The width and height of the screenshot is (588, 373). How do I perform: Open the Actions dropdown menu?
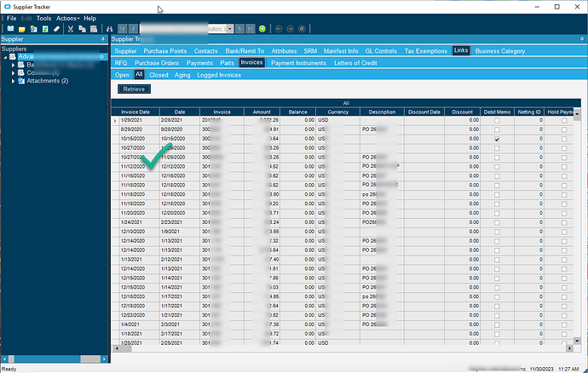coord(67,18)
